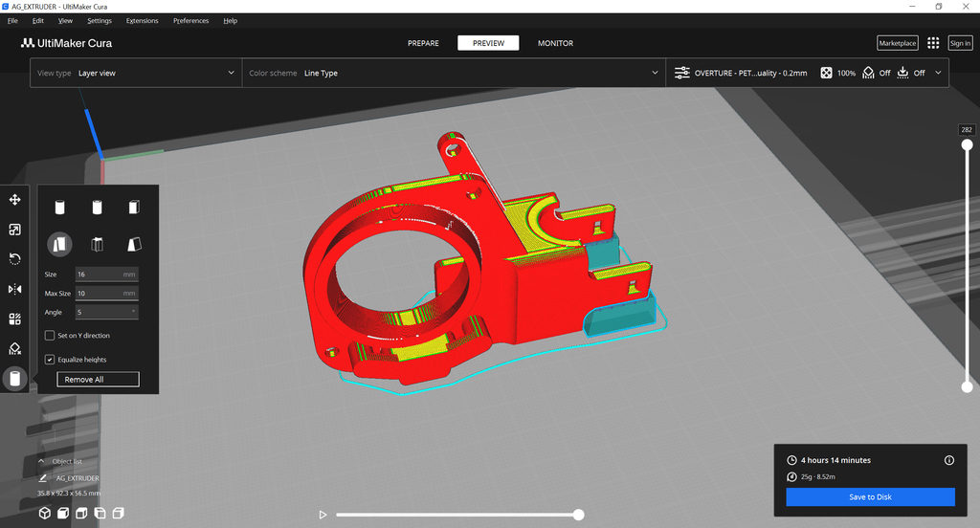Choose the highlighted abutment support shape
Viewport: 980px width, 528px height.
click(59, 244)
